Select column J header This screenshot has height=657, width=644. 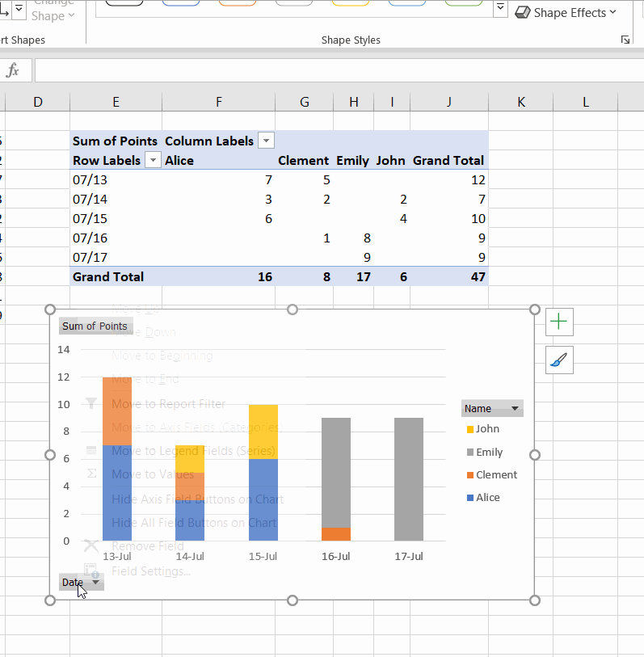point(449,102)
